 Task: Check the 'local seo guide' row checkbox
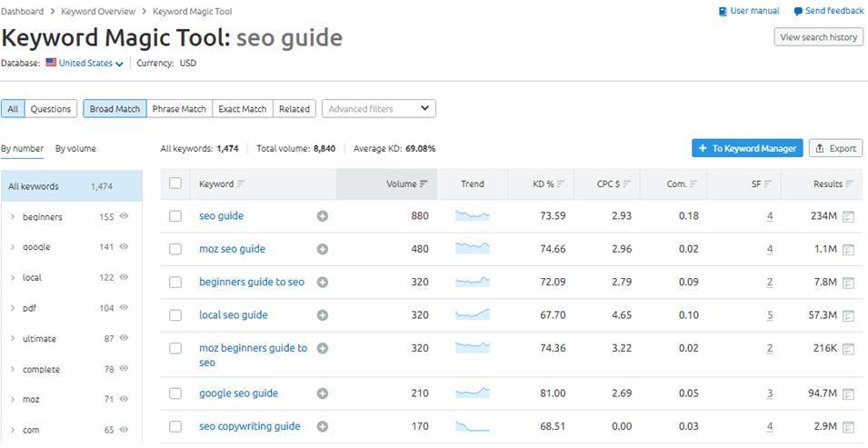click(x=175, y=315)
